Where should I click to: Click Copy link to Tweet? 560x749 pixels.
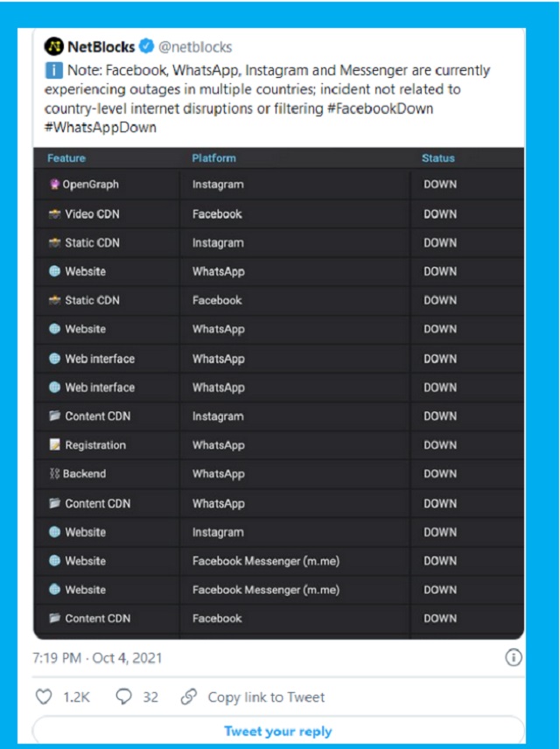(x=266, y=697)
